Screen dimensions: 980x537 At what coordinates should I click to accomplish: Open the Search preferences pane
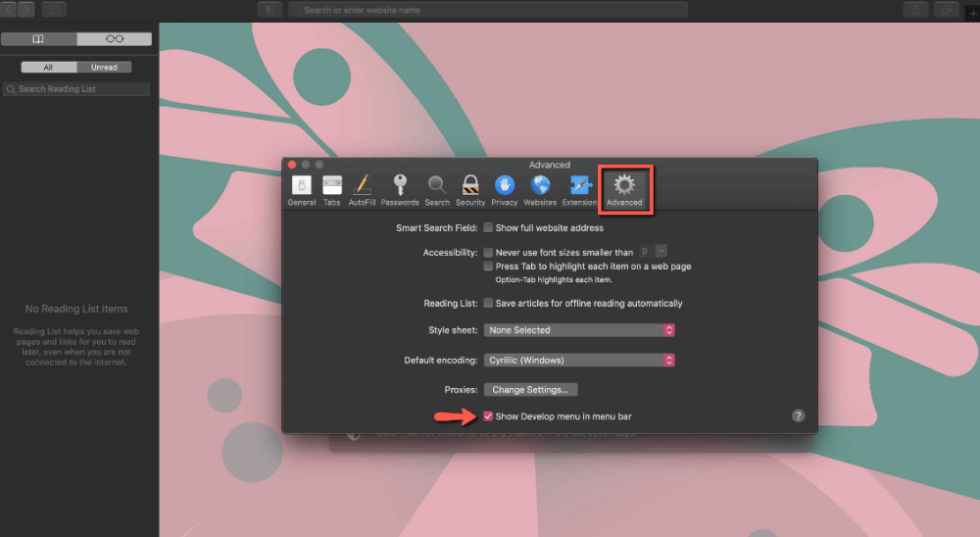437,190
